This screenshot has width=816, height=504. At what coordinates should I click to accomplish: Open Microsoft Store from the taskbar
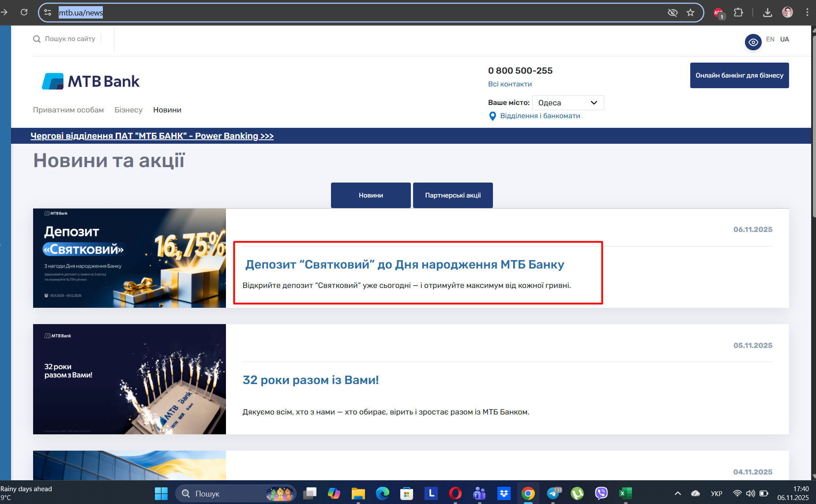[x=406, y=493]
